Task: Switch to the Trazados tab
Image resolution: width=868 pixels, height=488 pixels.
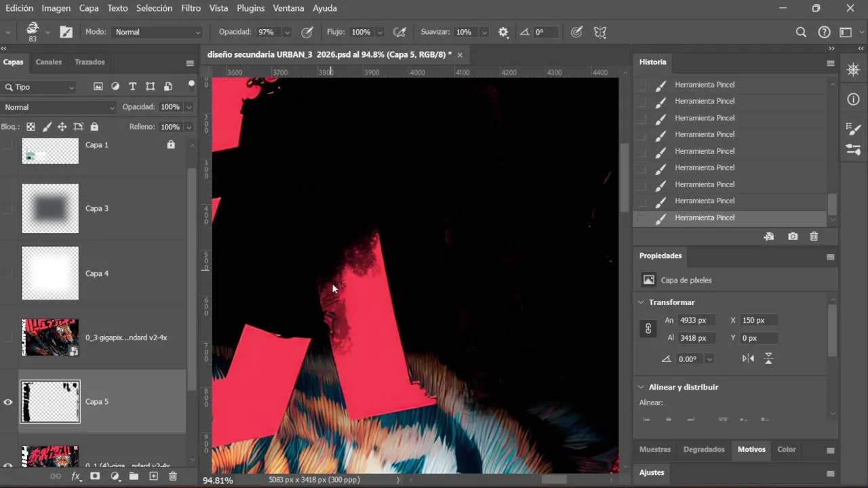Action: coord(90,62)
